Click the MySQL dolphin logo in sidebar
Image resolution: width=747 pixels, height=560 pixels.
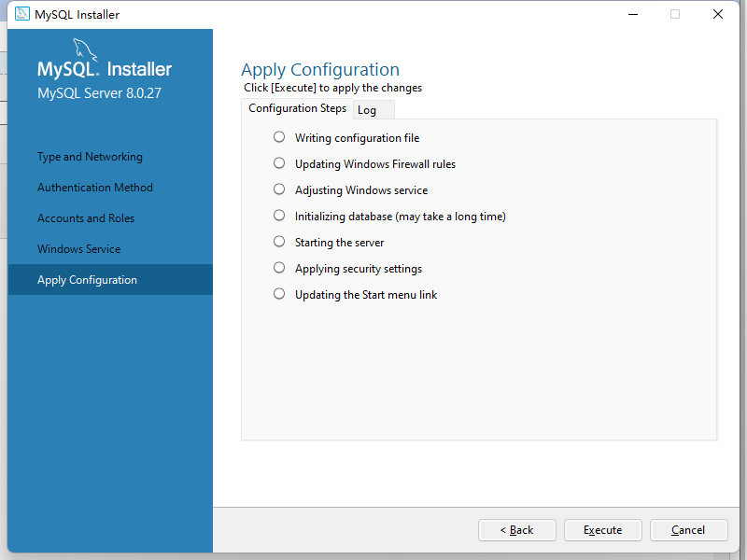pyautogui.click(x=84, y=51)
